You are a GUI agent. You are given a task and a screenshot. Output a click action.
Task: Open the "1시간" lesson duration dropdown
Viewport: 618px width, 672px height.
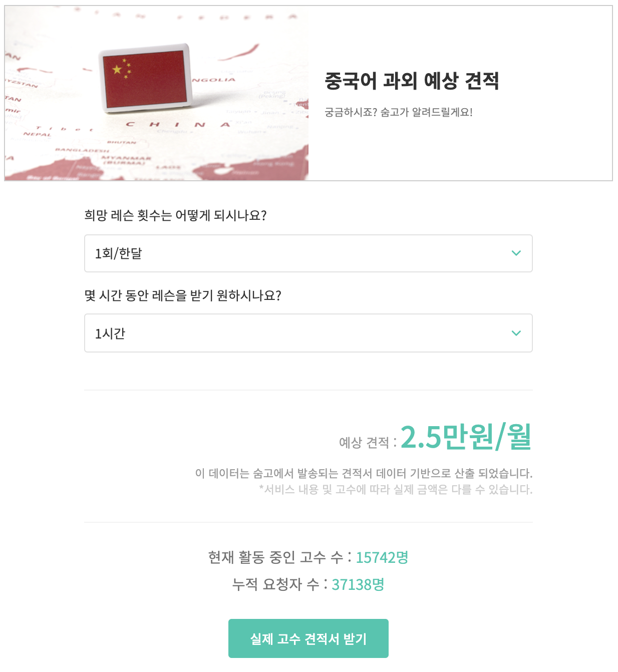308,333
